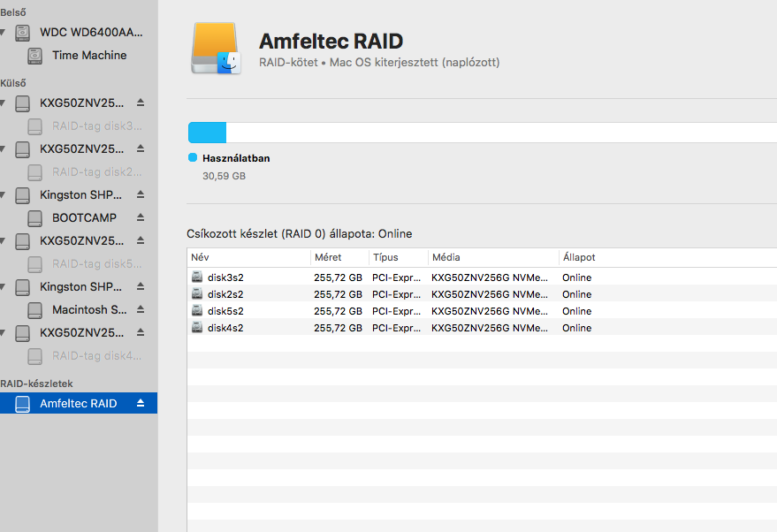
Task: Eject the BOOTCAMP volume
Action: click(141, 217)
